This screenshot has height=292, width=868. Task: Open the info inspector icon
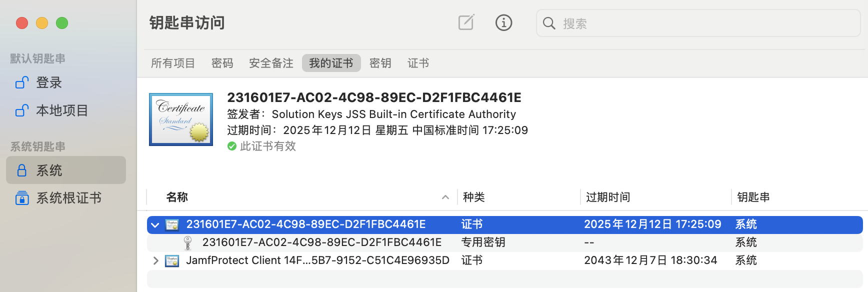coord(503,22)
